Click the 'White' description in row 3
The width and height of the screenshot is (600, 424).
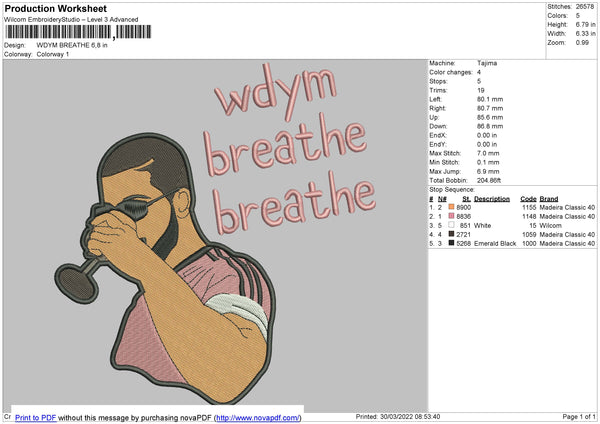[x=483, y=225]
